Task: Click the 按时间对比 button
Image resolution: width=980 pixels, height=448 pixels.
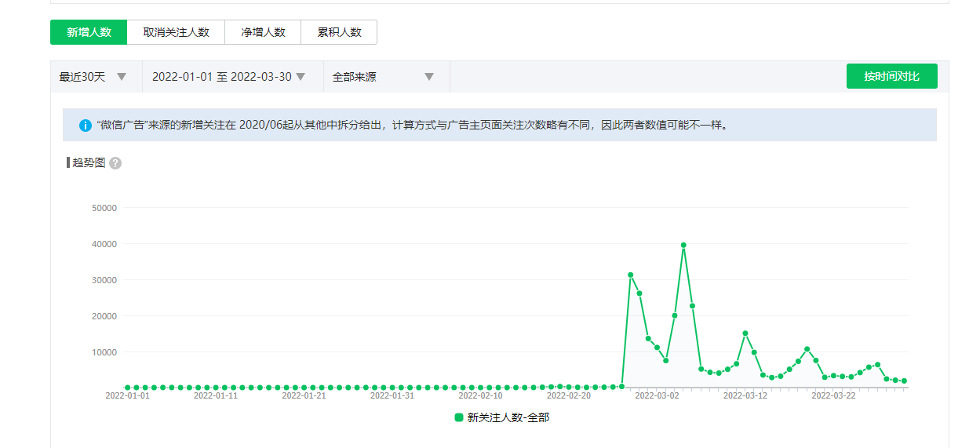Action: coord(891,76)
